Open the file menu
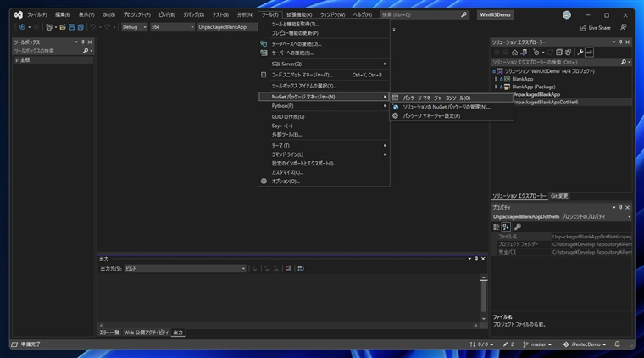Screen dimensions: 644x358 (37, 14)
